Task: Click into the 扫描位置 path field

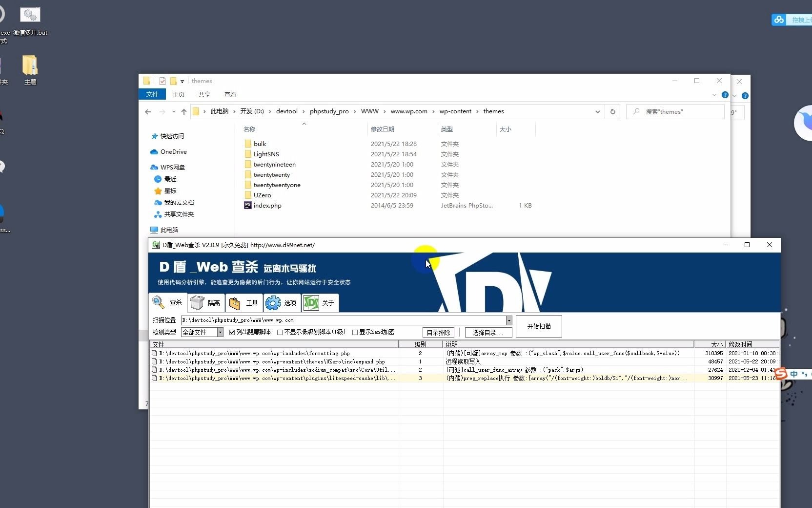Action: point(344,320)
